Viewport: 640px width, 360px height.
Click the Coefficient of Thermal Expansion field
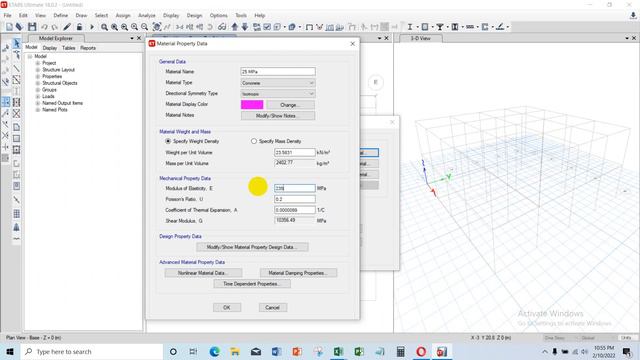tap(295, 210)
